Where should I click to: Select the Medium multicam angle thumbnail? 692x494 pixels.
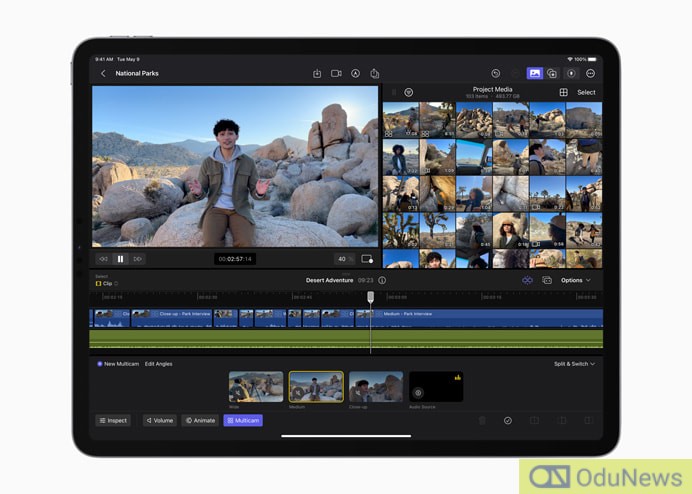click(316, 387)
